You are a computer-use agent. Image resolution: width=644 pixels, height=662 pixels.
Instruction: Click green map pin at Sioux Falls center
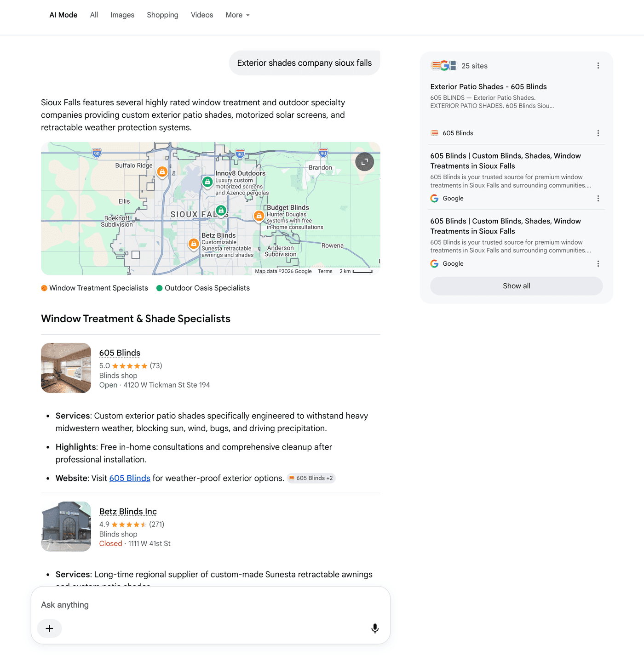click(221, 211)
